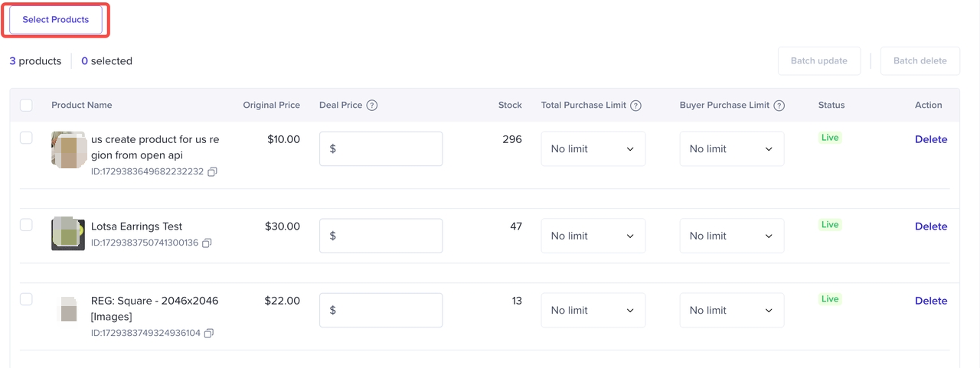Delete the Lotsa Earrings Test product
The width and height of the screenshot is (980, 368).
pos(931,226)
